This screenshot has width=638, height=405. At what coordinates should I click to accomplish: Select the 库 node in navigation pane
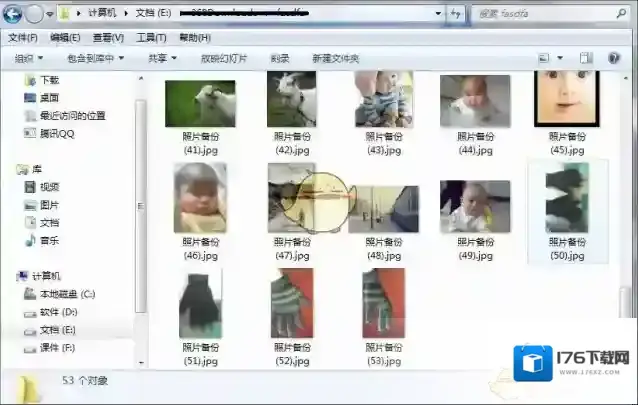click(29, 169)
